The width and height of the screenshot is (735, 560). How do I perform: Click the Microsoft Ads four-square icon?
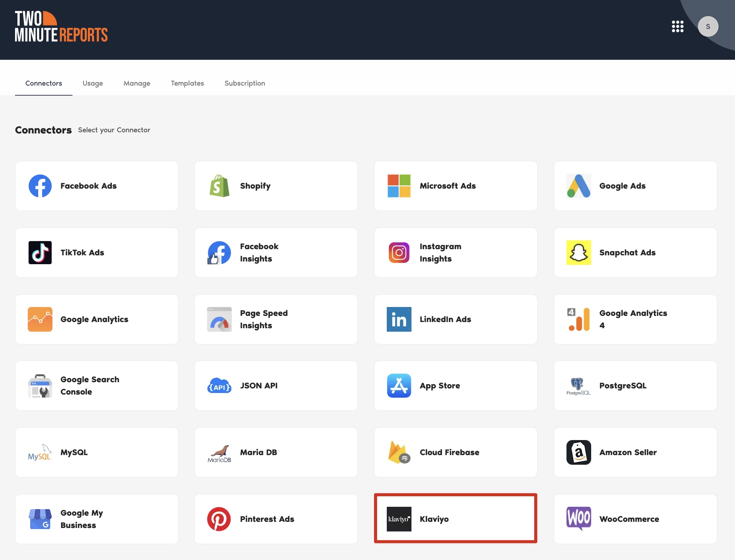point(399,186)
